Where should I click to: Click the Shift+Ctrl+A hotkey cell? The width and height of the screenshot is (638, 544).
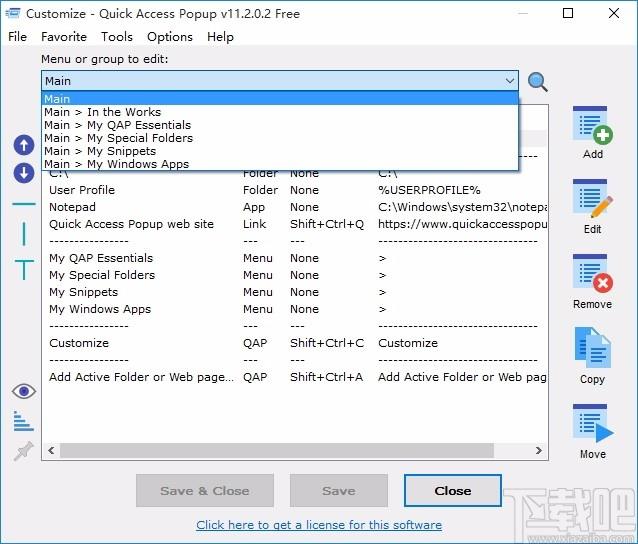[x=326, y=377]
